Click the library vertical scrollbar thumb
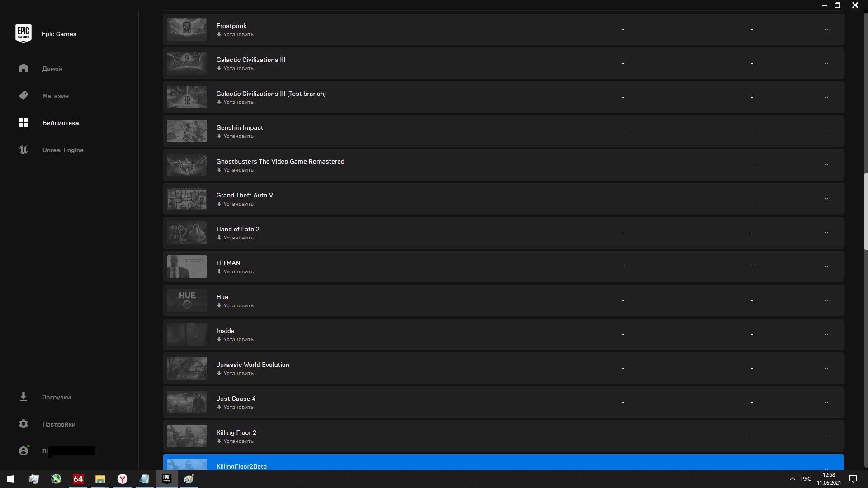 866,211
